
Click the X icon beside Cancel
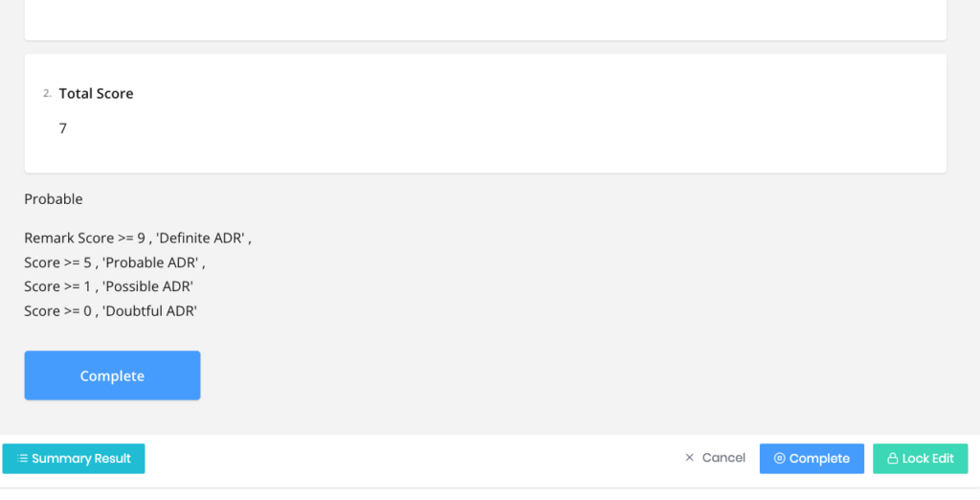coord(689,458)
